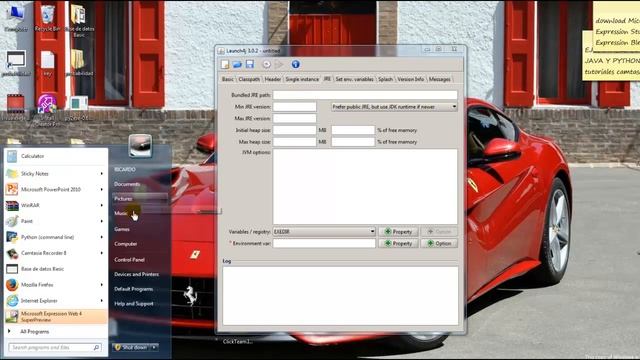The height and width of the screenshot is (360, 640).
Task: Expand WinRAR jump list arrow
Action: pos(102,205)
